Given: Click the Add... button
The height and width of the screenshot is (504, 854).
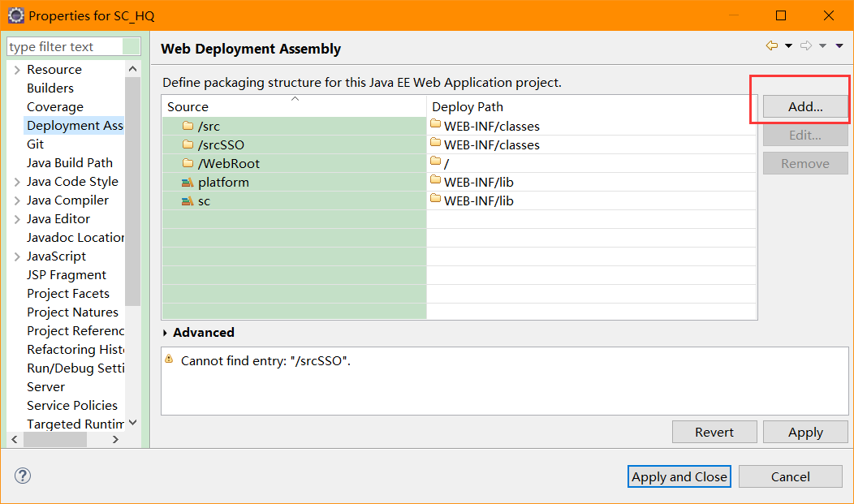Looking at the screenshot, I should tap(805, 106).
